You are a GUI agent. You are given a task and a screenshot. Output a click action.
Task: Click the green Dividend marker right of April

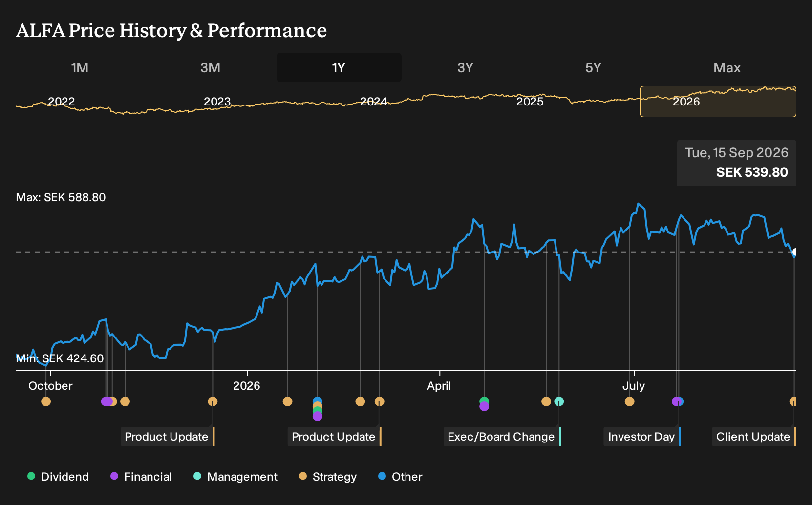(484, 401)
